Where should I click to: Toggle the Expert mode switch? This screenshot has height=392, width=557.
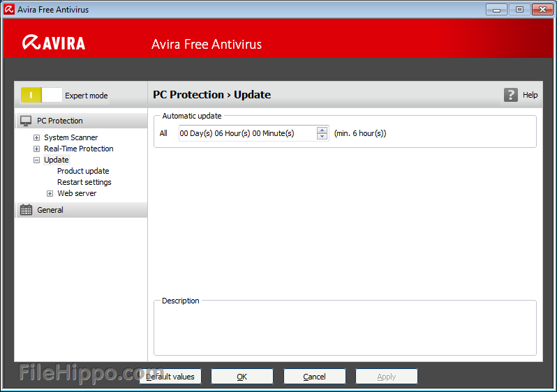click(x=41, y=95)
